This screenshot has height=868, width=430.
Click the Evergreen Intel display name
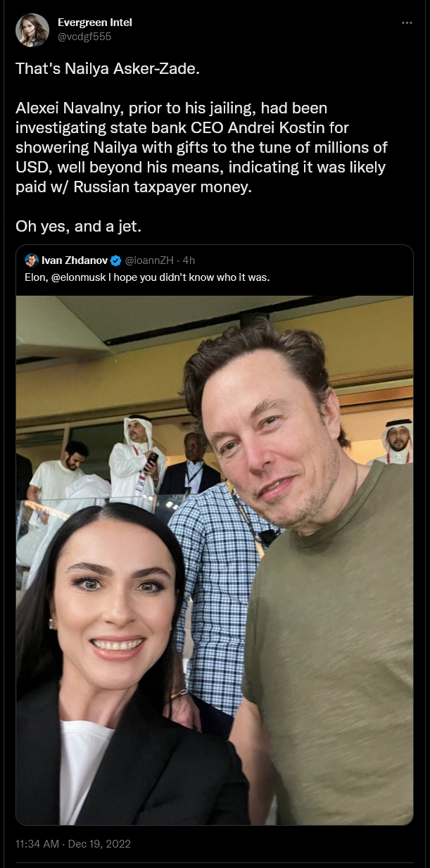(x=94, y=23)
